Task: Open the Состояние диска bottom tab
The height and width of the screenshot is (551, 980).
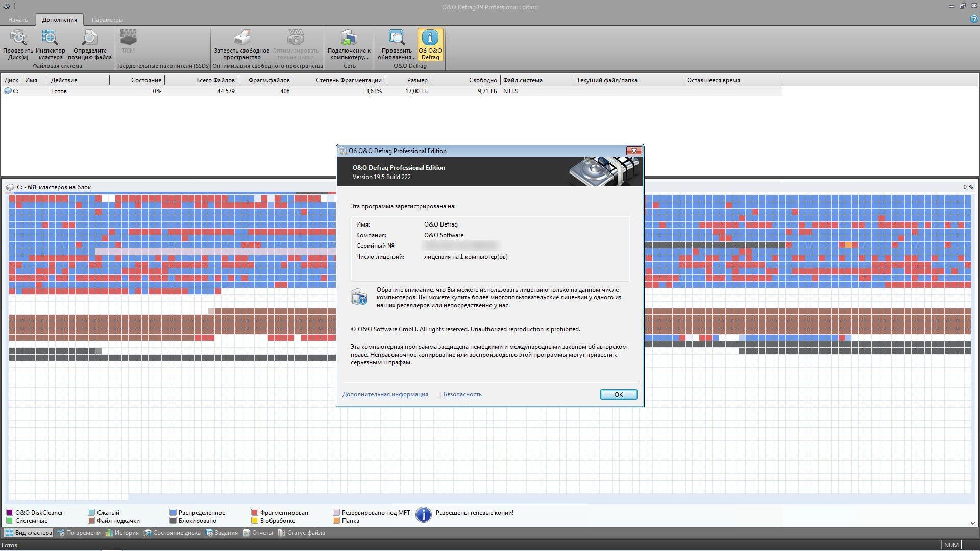Action: click(172, 533)
